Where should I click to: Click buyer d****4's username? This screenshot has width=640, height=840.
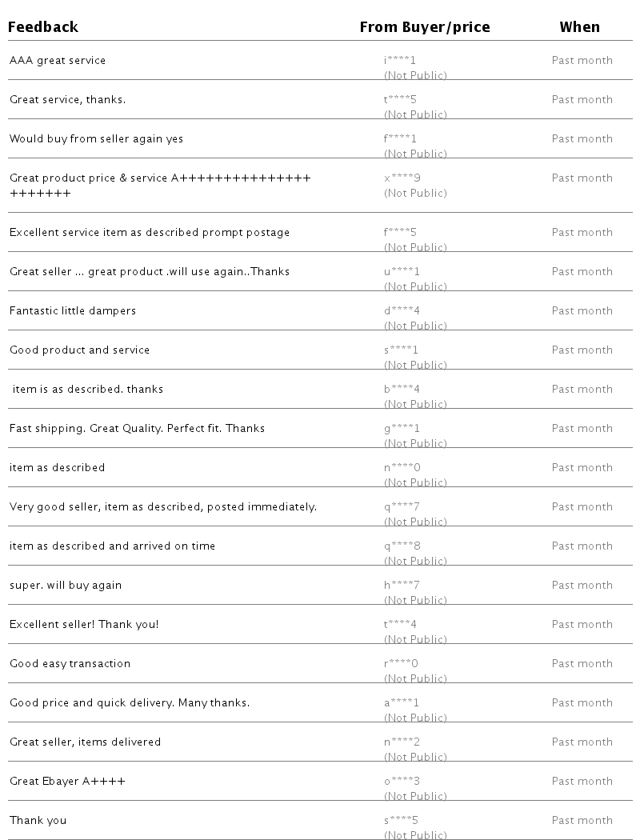(402, 311)
